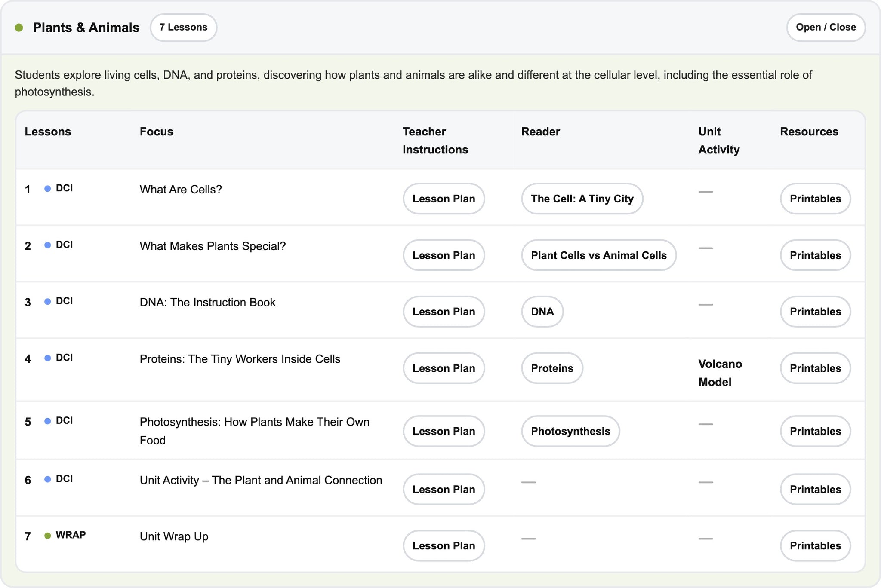The width and height of the screenshot is (881, 588).
Task: Open Lesson Plan for What Makes Plants Special?
Action: [444, 255]
